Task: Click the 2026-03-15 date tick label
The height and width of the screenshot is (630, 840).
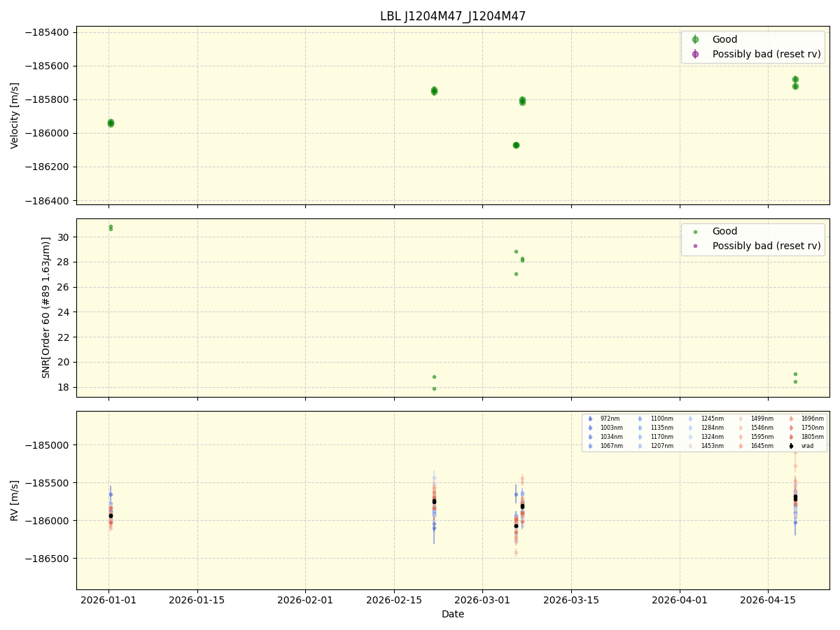Action: tap(571, 601)
